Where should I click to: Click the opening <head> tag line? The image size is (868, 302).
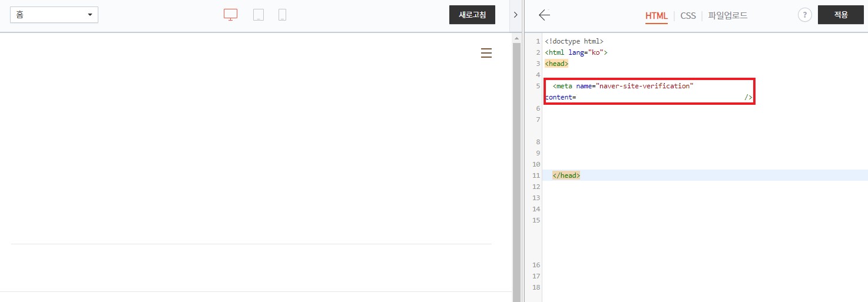click(556, 64)
